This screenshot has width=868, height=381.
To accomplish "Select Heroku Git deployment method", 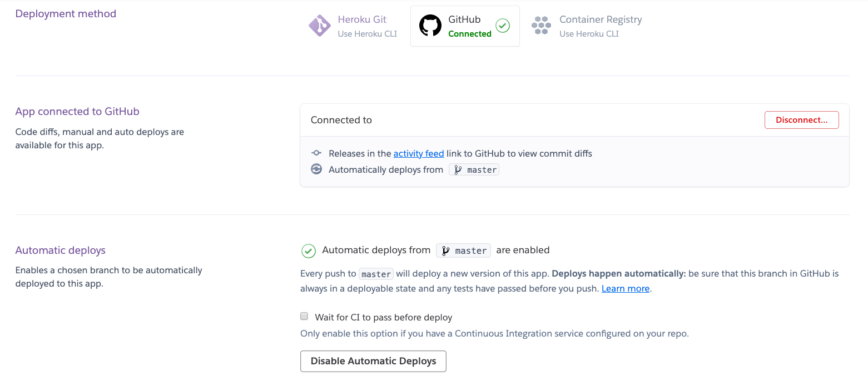I will (x=354, y=26).
